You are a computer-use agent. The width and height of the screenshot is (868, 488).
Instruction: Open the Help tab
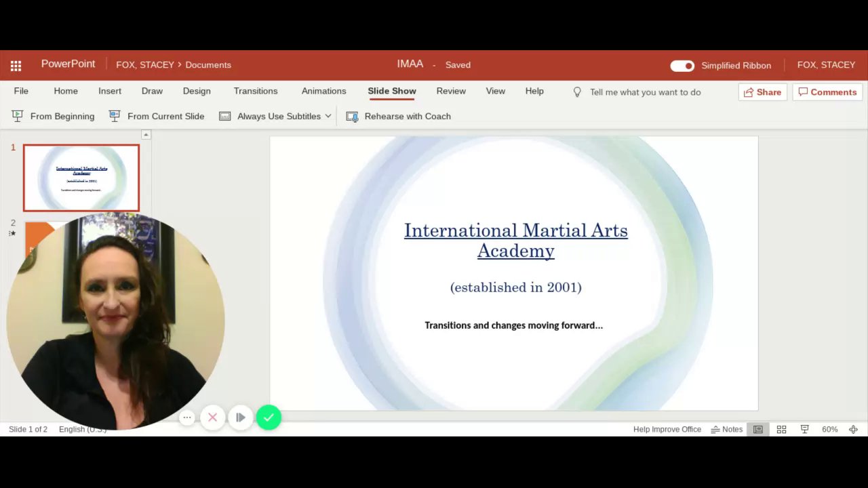[534, 91]
